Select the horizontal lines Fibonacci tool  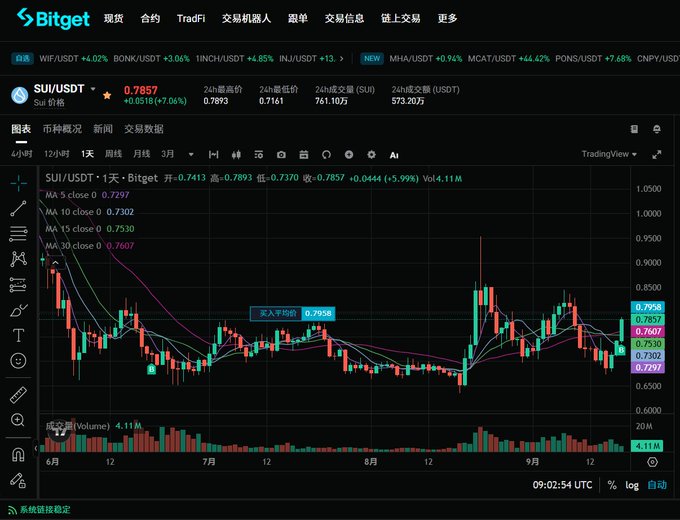18,234
